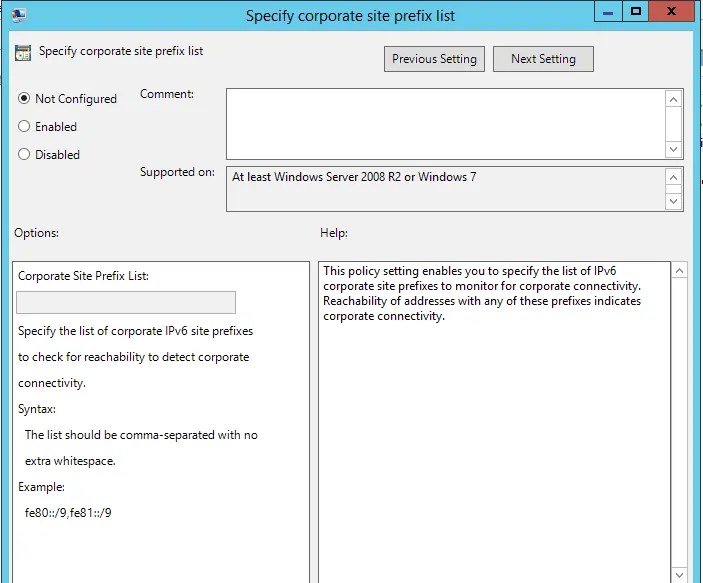Click the example text 'fe80::/9,fe81::/9'

point(68,513)
